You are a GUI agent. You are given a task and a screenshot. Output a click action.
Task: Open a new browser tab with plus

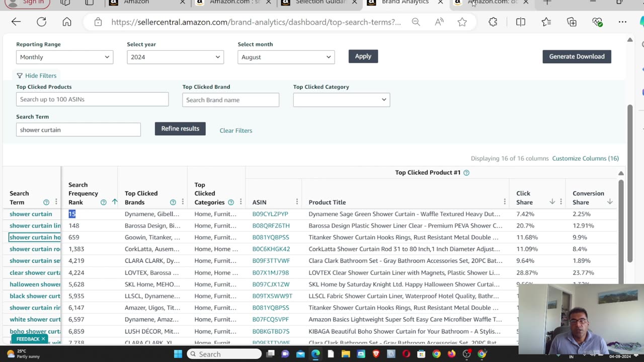547,3
